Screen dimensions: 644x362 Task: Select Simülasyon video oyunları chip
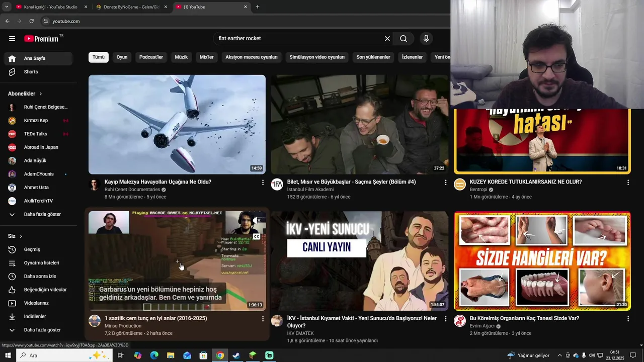[317, 57]
